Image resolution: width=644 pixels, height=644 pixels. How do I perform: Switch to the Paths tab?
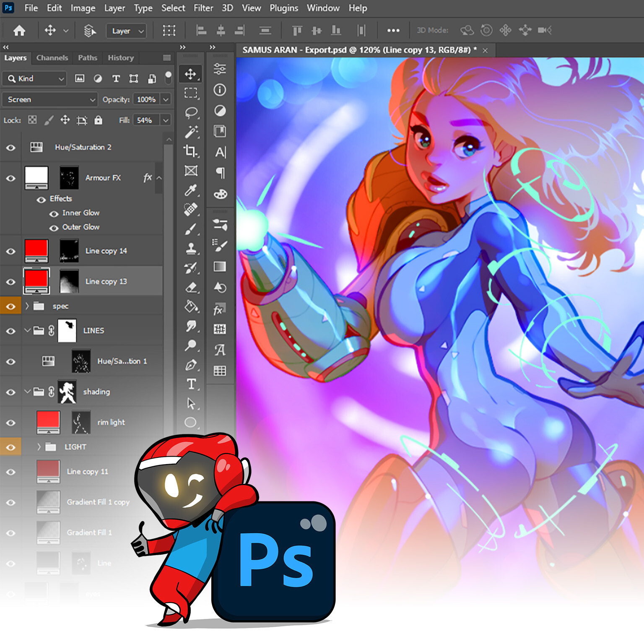(x=87, y=58)
